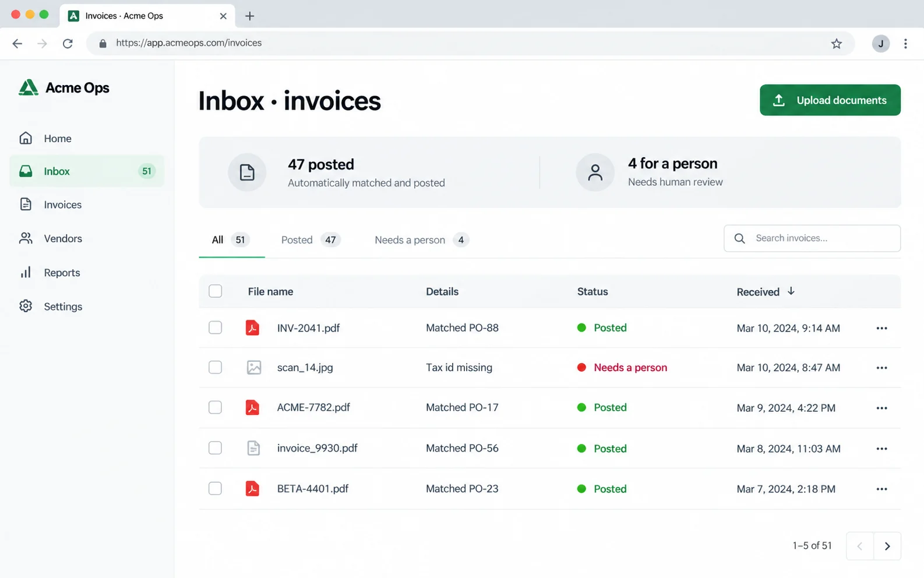Sort by the Received column header

tap(765, 291)
